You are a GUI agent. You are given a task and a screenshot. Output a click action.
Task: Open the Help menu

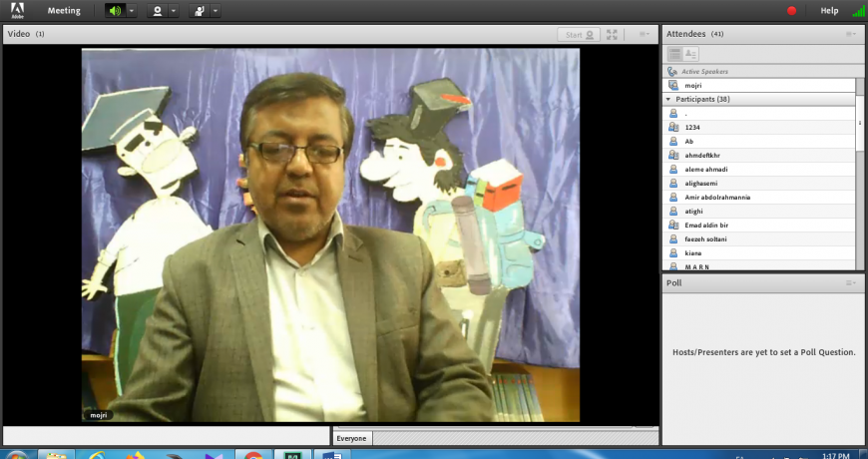pyautogui.click(x=829, y=11)
